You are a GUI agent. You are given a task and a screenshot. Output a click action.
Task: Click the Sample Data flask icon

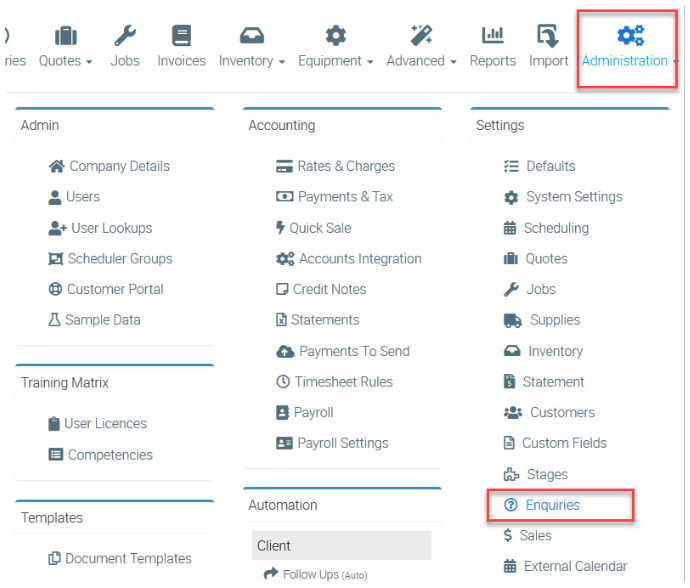(56, 321)
